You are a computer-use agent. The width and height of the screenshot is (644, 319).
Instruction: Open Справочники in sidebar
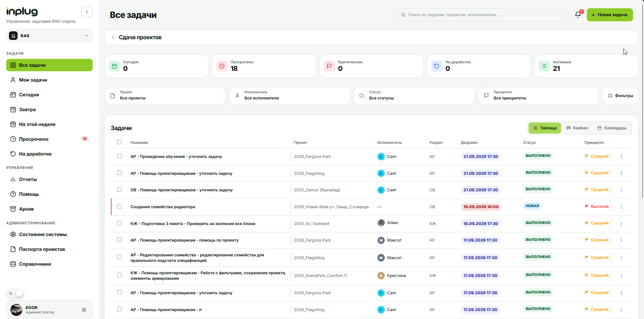click(49, 264)
